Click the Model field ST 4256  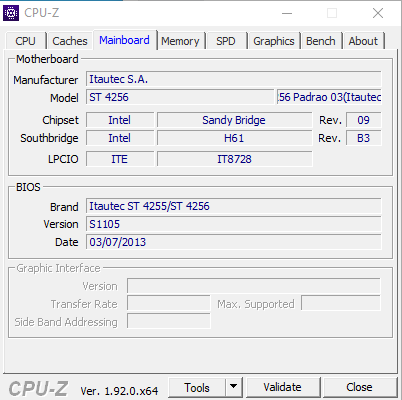180,97
